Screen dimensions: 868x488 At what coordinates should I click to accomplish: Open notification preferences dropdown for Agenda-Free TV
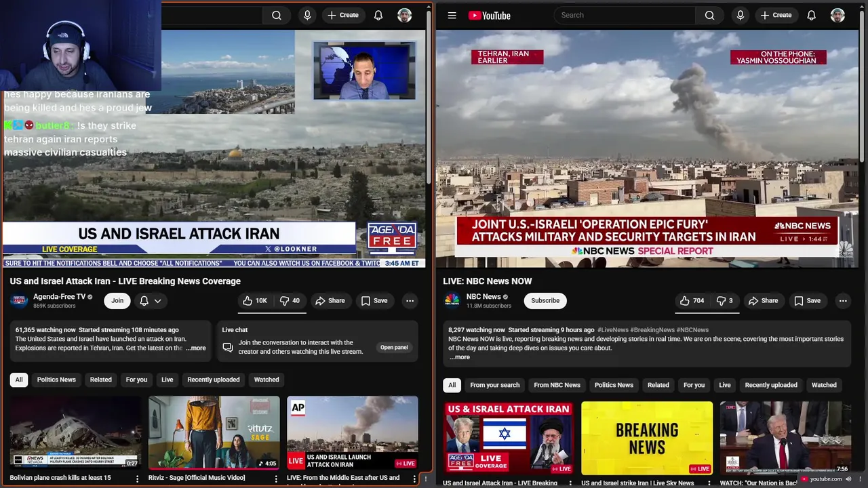click(x=151, y=301)
